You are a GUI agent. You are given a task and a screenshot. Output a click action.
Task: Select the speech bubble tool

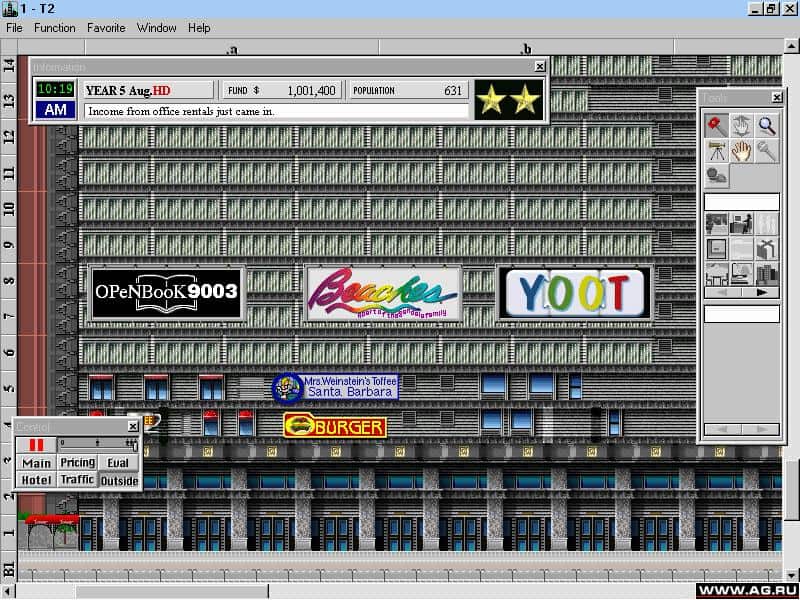(716, 176)
